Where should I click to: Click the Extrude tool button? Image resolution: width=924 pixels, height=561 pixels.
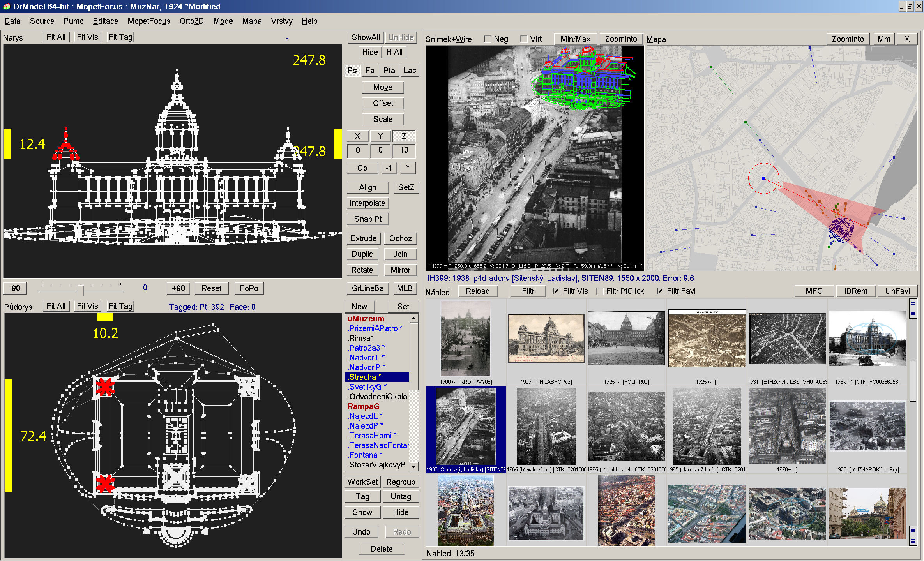click(363, 238)
